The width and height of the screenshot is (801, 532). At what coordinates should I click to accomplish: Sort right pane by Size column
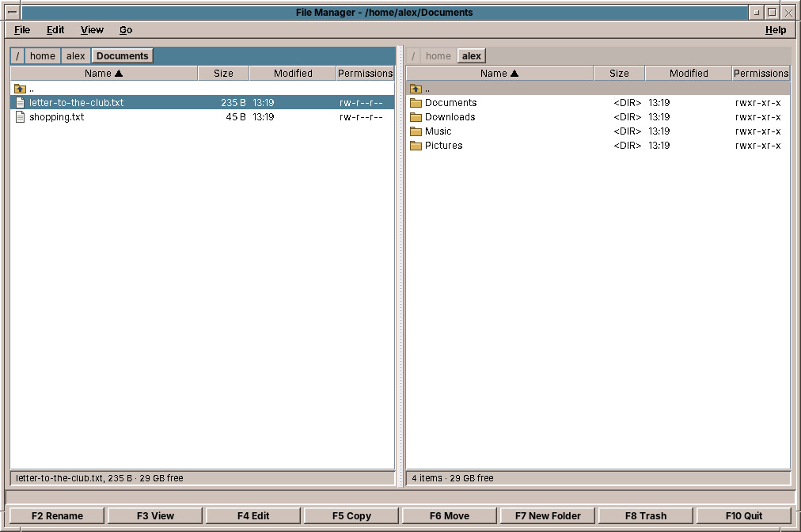pyautogui.click(x=619, y=73)
